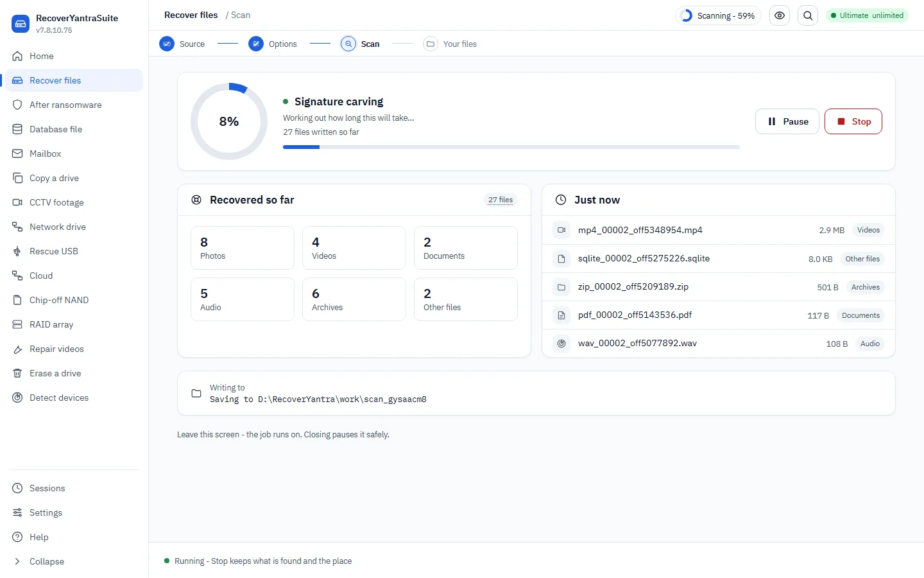Click the CCTV footage camera icon
The height and width of the screenshot is (578, 924).
click(x=17, y=202)
